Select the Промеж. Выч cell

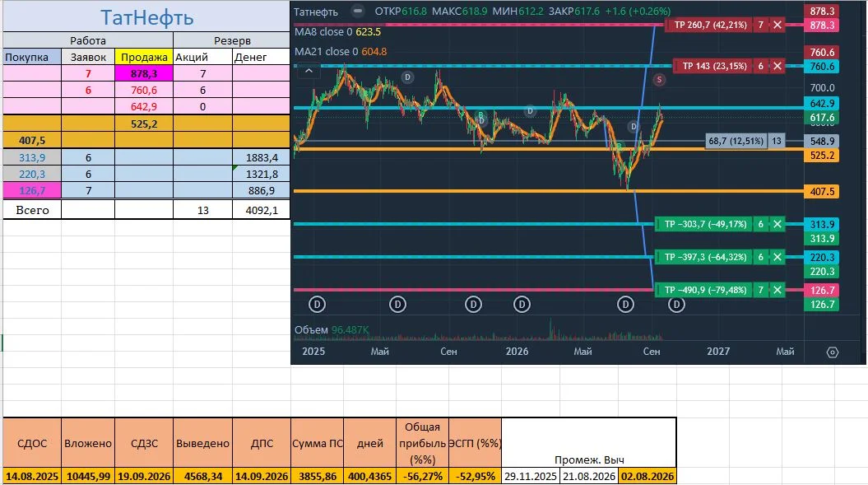(x=589, y=444)
